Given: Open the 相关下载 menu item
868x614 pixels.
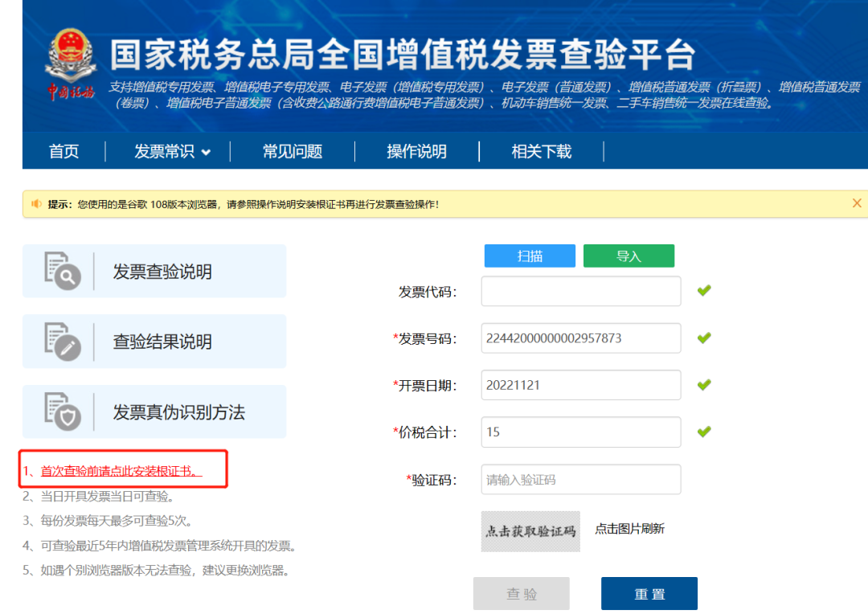Looking at the screenshot, I should point(541,151).
